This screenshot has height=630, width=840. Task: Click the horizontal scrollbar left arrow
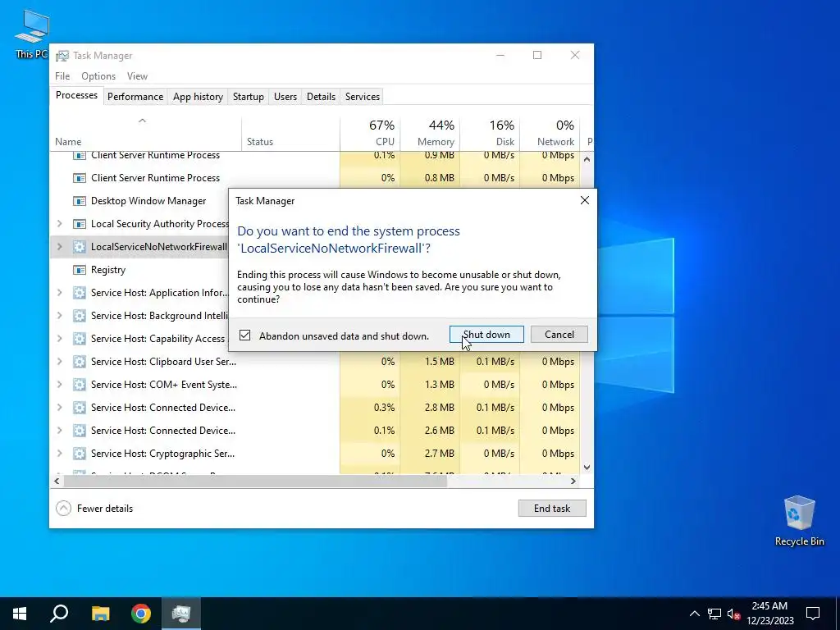tap(57, 481)
